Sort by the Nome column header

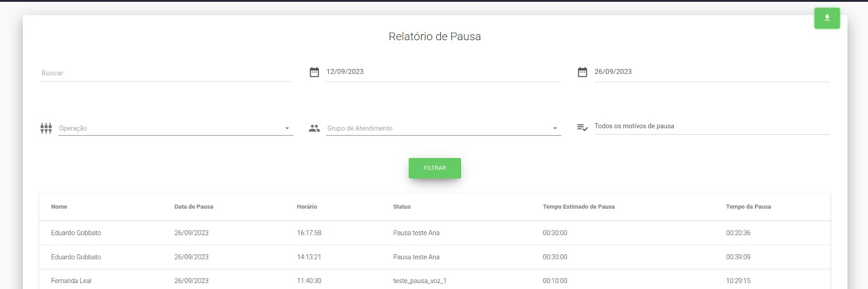(x=59, y=207)
